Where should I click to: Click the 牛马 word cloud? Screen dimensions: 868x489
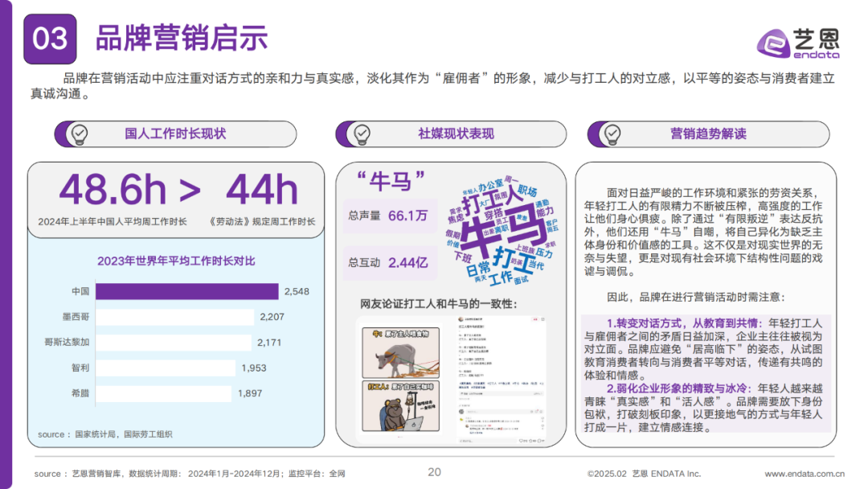(503, 230)
